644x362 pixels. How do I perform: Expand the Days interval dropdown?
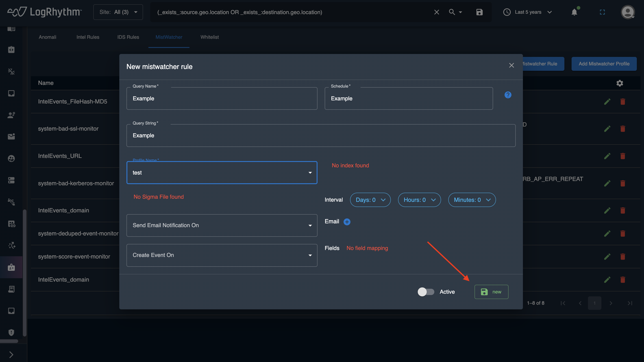(370, 200)
